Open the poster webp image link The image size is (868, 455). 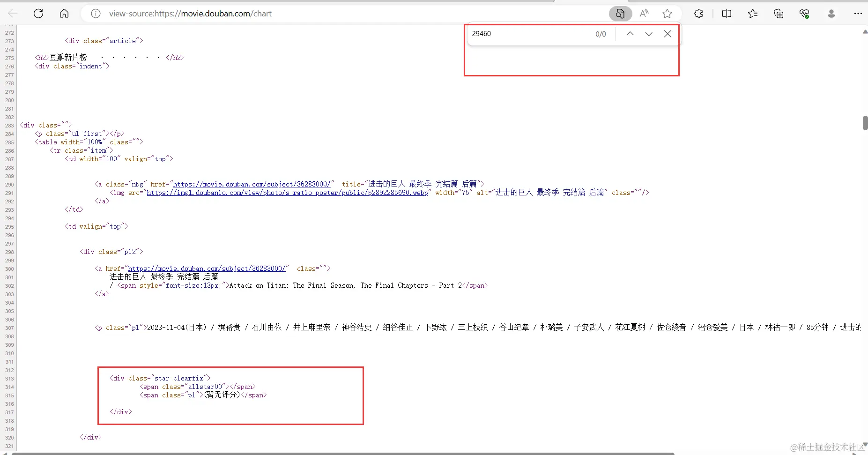pyautogui.click(x=287, y=193)
